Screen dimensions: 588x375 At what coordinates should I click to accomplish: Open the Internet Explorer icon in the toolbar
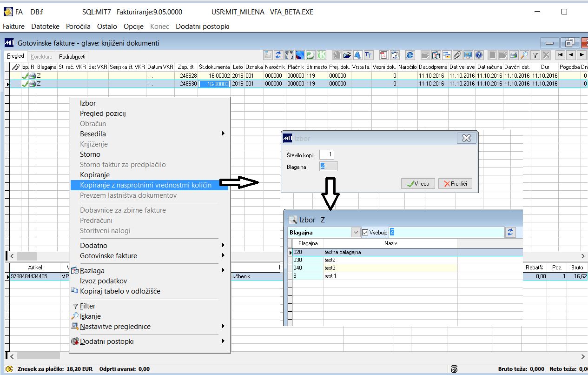(x=410, y=55)
